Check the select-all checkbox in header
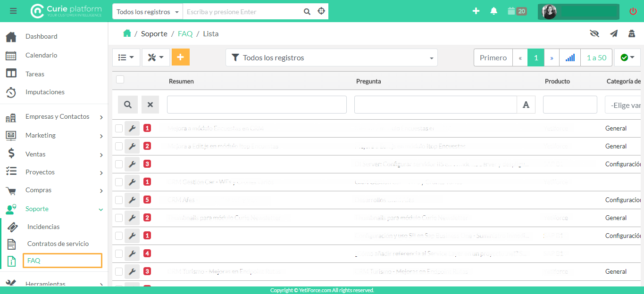This screenshot has height=294, width=644. pos(120,80)
